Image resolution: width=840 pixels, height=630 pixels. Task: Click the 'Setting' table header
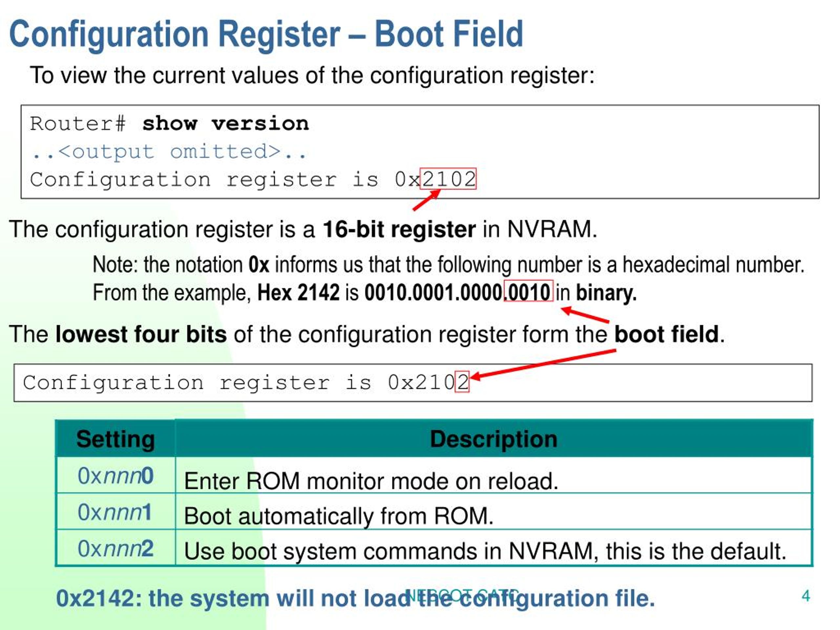point(115,439)
